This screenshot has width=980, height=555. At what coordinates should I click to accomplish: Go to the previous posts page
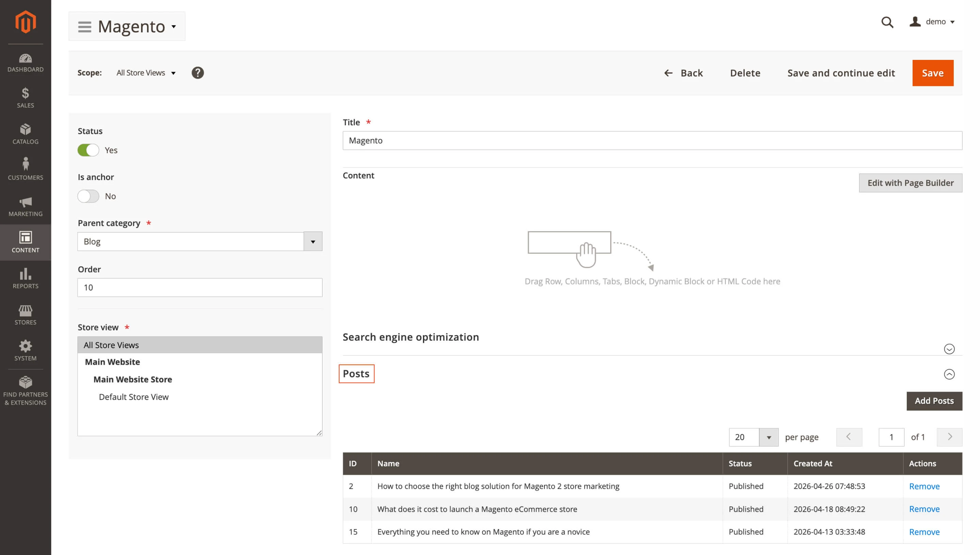849,437
